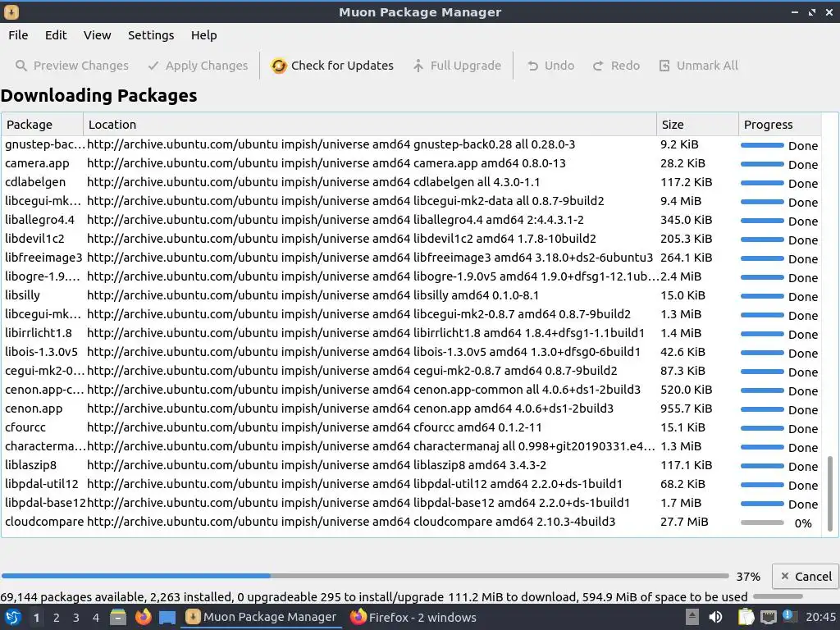The image size is (840, 630).
Task: Open the file manager taskbar icon
Action: click(118, 618)
